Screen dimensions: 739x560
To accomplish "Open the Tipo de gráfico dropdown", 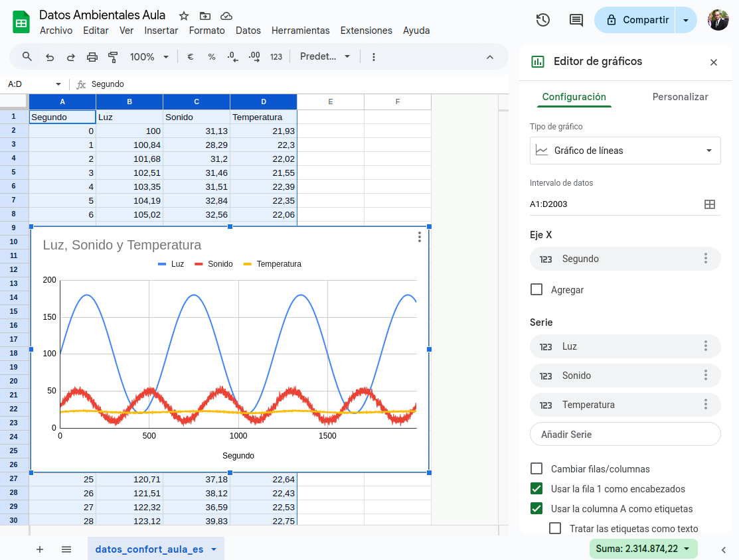I will point(625,151).
